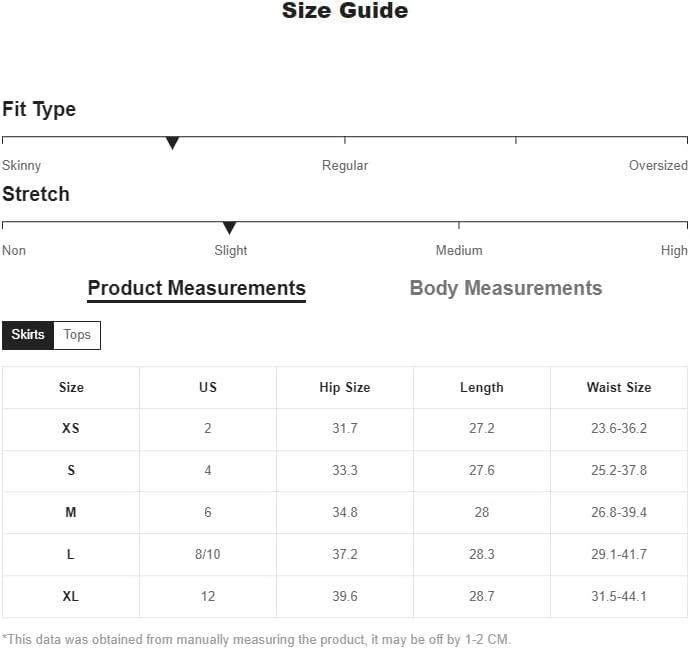Click the US column header
This screenshot has width=690, height=649.
point(208,388)
